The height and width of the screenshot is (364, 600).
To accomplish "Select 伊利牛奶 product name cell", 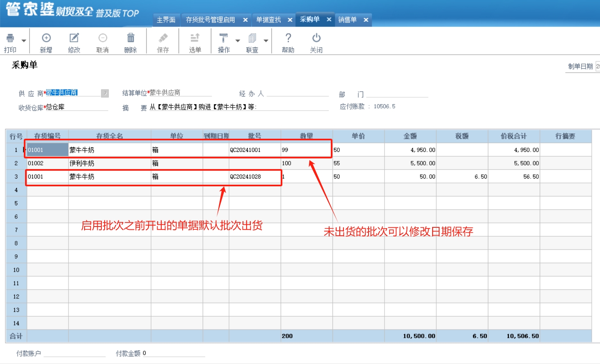I will [110, 163].
